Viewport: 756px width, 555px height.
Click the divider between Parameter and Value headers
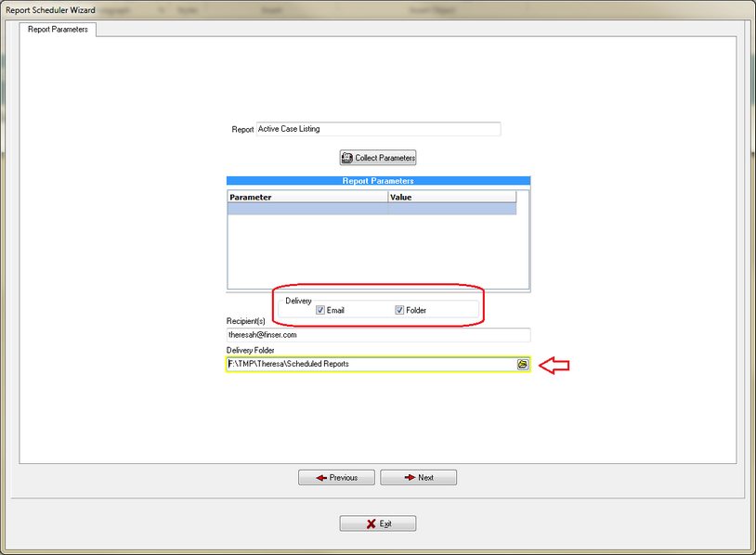(387, 197)
